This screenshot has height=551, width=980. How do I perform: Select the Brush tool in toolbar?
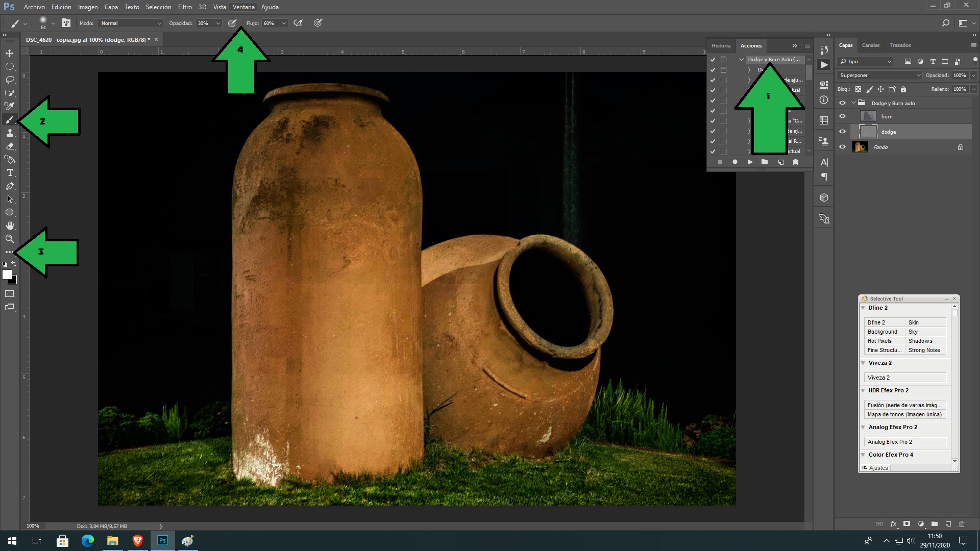(x=10, y=120)
